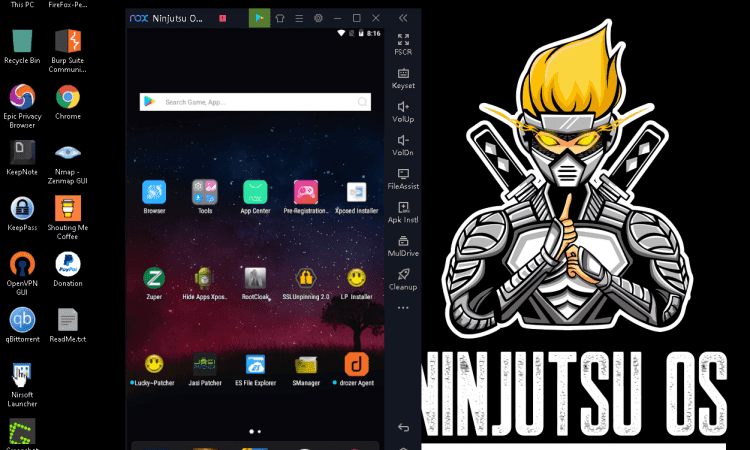Open the Jasi Patcher app
The image size is (750, 450).
click(205, 364)
